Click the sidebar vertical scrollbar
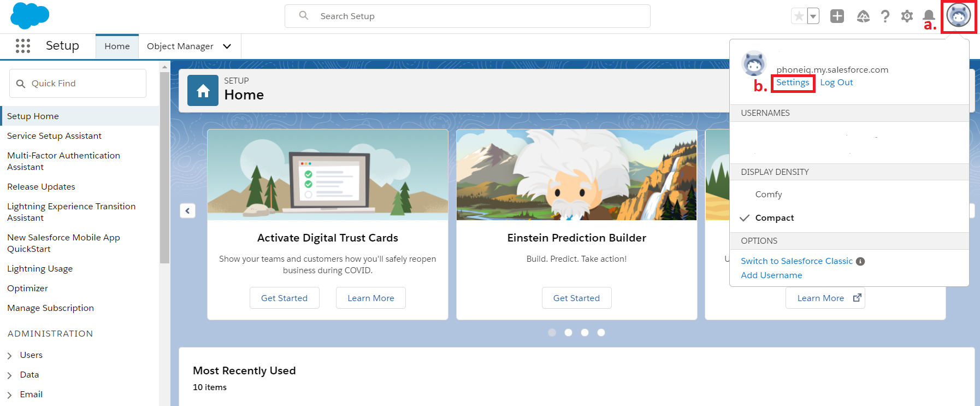Viewport: 980px width, 406px height. (x=164, y=168)
